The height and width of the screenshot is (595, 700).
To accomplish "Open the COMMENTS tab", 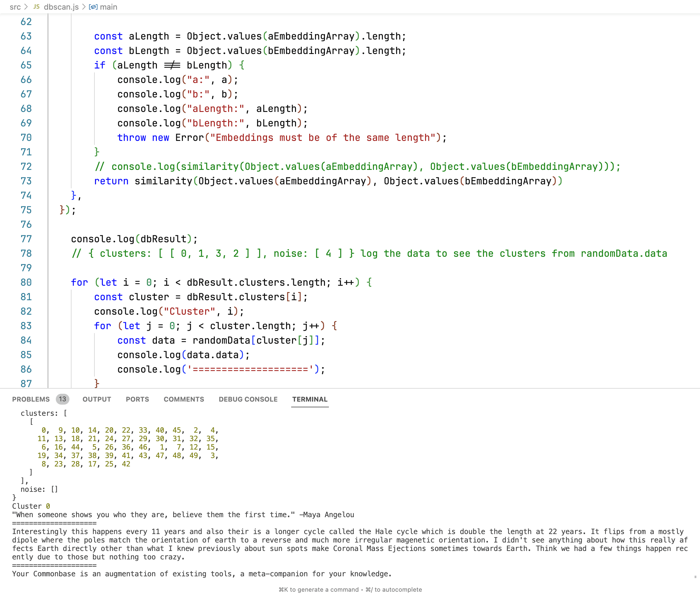I will point(184,399).
